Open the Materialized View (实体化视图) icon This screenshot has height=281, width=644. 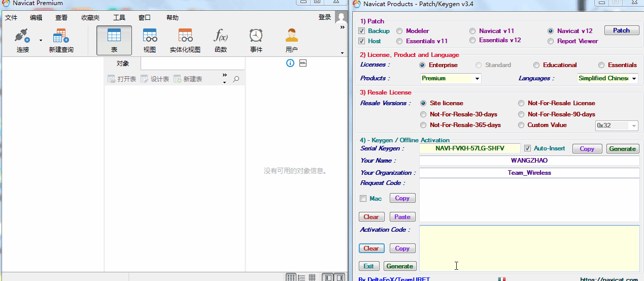[185, 36]
